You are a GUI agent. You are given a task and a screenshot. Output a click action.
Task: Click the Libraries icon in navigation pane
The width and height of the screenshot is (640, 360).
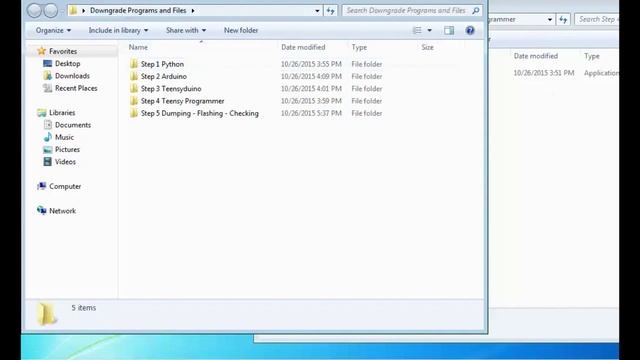click(42, 113)
